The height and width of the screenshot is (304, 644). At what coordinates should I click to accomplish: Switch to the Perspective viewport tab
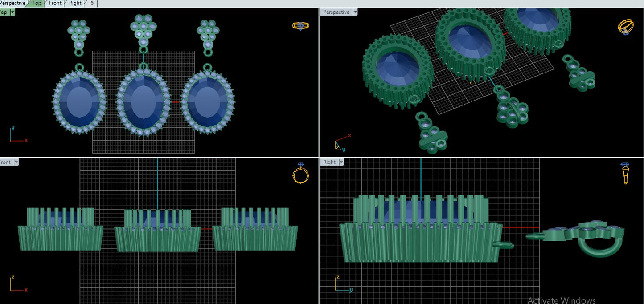[13, 3]
